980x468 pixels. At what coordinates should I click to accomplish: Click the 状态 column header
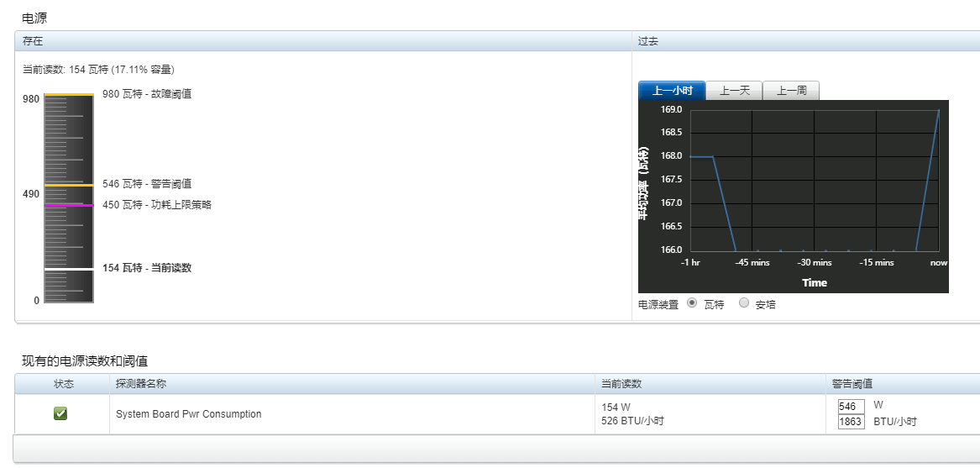[62, 384]
